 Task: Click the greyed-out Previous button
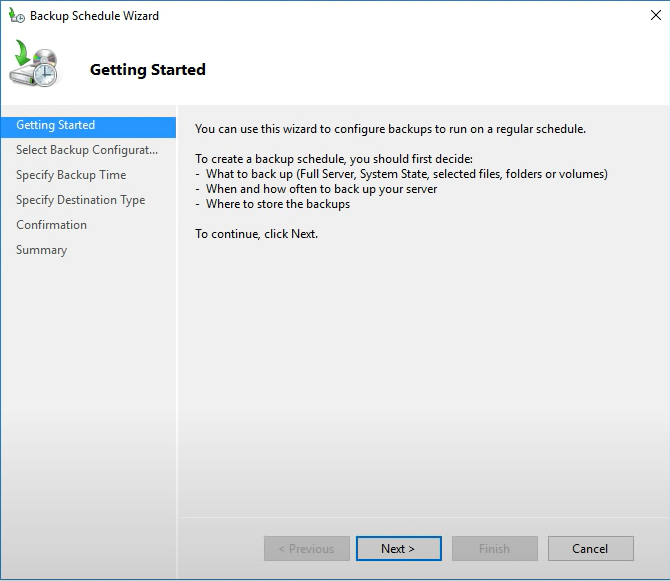coord(306,549)
